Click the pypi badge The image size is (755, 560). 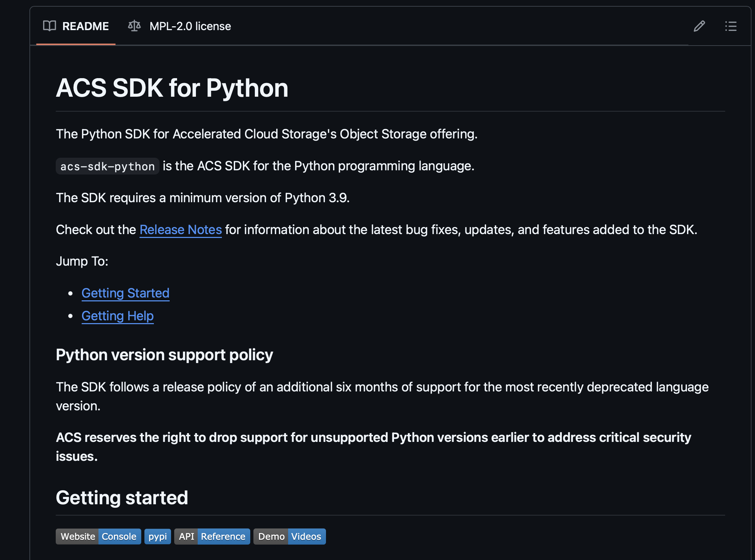157,537
